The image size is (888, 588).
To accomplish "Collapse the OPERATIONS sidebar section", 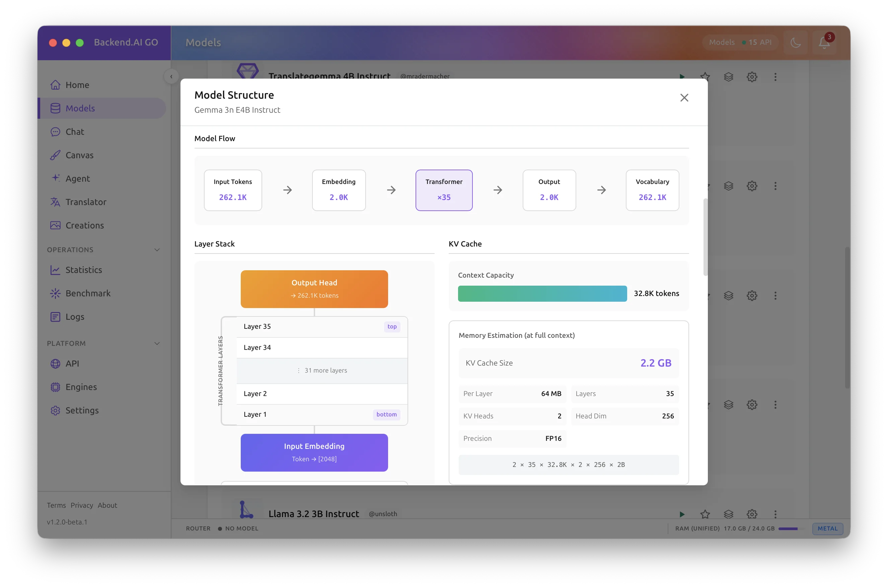I will [157, 250].
